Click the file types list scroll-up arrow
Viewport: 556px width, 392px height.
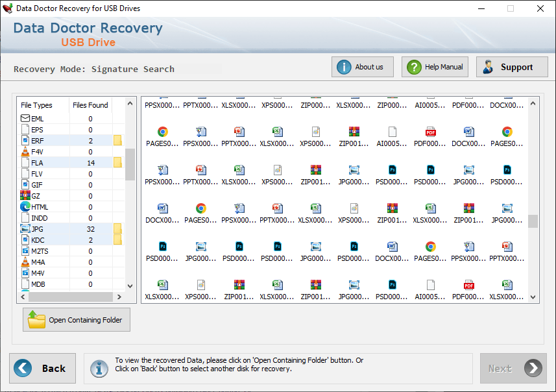click(x=130, y=103)
